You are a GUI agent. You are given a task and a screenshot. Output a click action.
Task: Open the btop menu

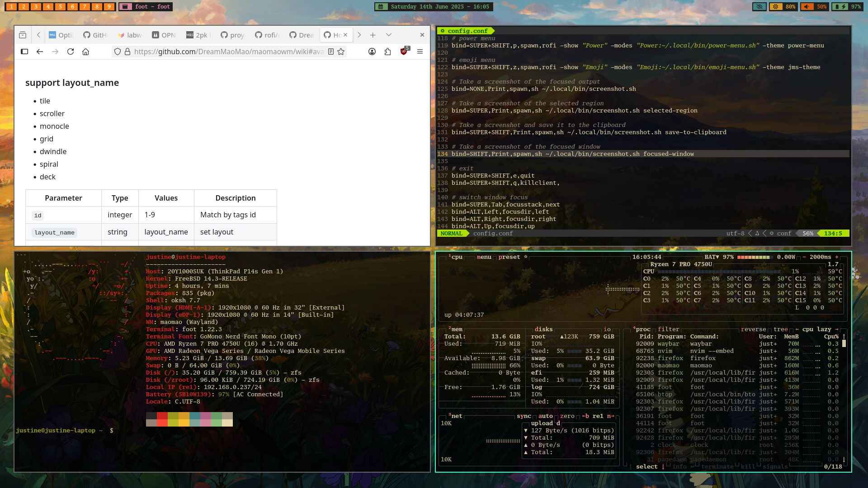tap(484, 257)
